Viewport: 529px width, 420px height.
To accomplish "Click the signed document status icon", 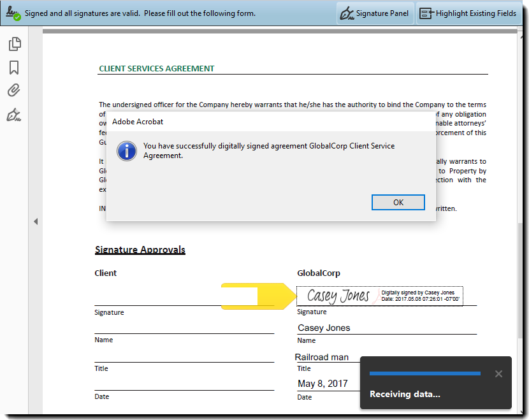I will (x=13, y=13).
